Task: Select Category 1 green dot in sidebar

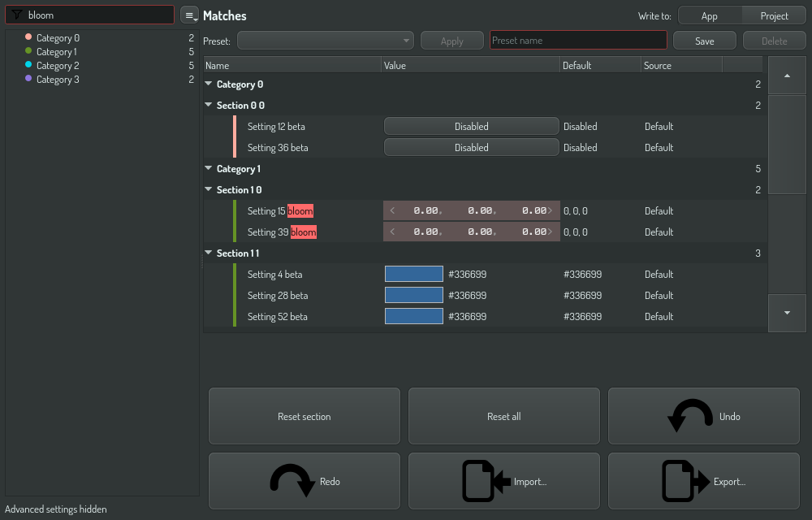Action: [x=28, y=51]
